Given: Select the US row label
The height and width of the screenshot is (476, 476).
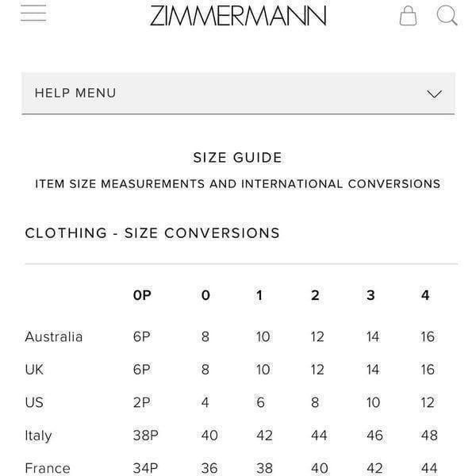Looking at the screenshot, I should point(34,402).
